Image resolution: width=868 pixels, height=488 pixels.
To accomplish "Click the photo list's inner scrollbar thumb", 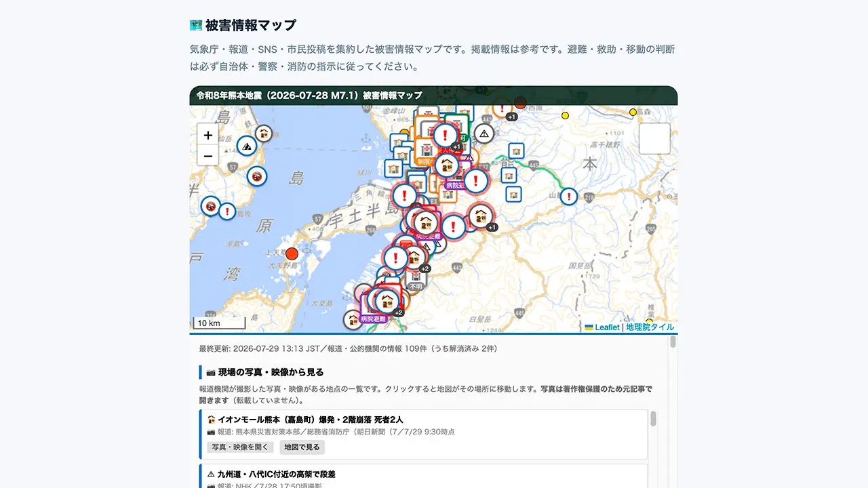I will click(653, 418).
